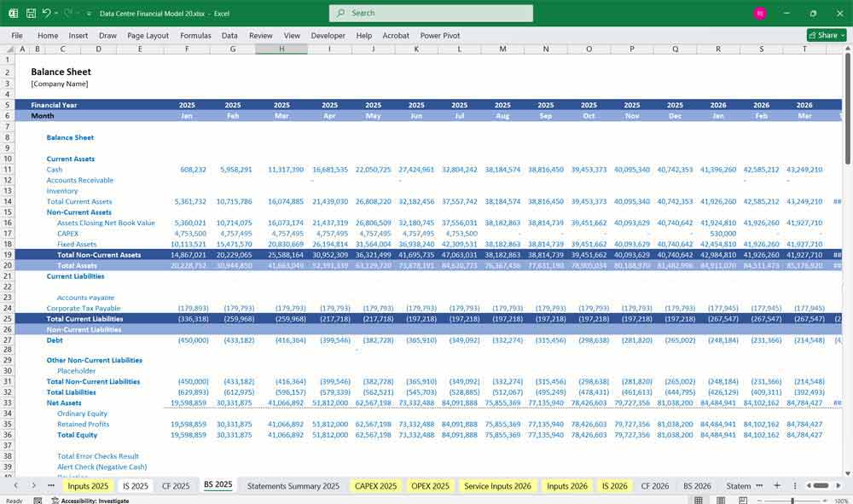Switch to the Developer ribbon tab

click(x=327, y=36)
